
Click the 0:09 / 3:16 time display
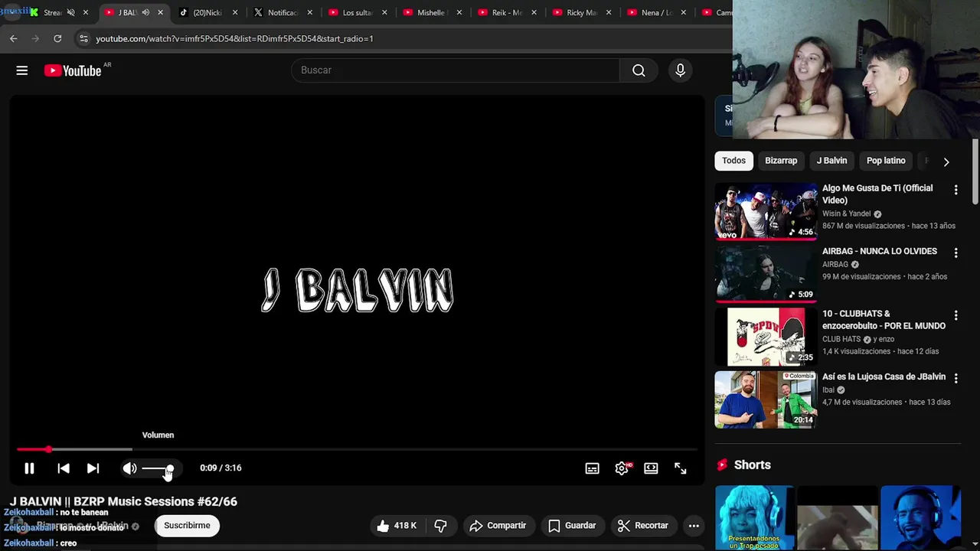coord(220,468)
